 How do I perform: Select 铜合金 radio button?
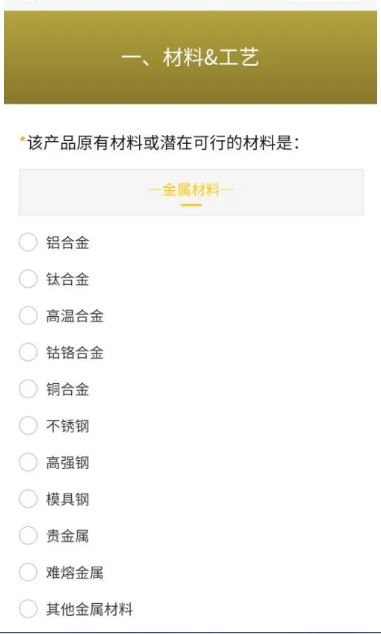tap(28, 389)
